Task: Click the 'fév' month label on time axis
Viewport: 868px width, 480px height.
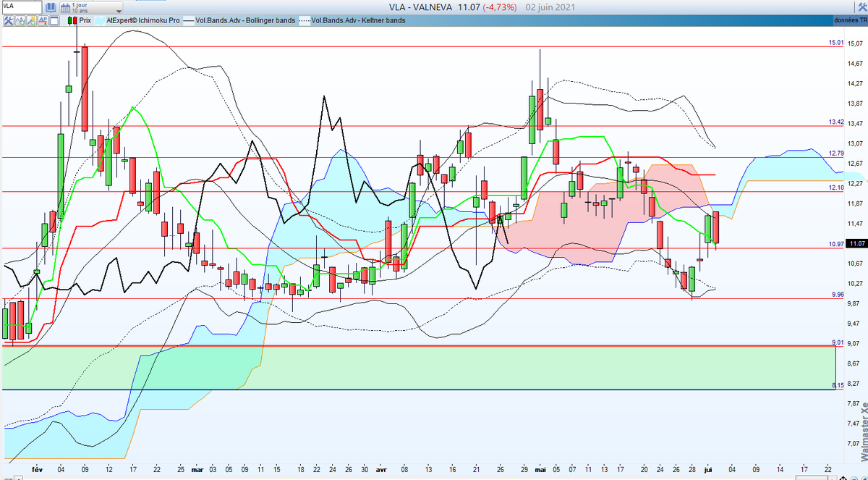Action: (38, 468)
